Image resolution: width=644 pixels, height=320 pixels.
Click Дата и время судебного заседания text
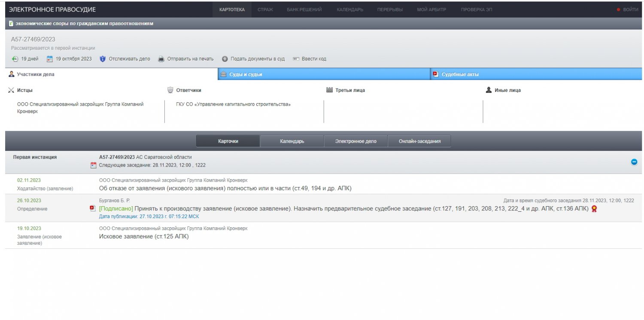pyautogui.click(x=568, y=201)
